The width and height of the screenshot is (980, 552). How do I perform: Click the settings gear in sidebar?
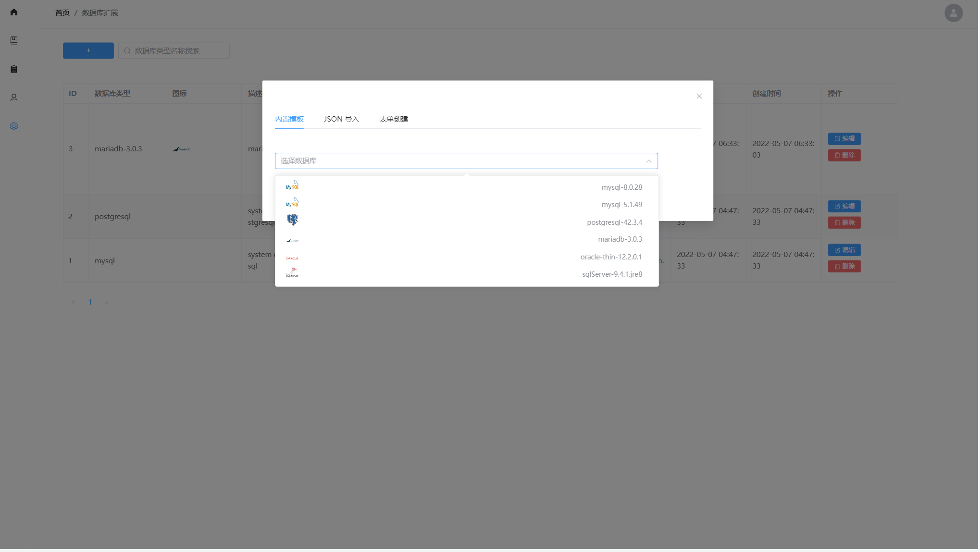coord(14,126)
